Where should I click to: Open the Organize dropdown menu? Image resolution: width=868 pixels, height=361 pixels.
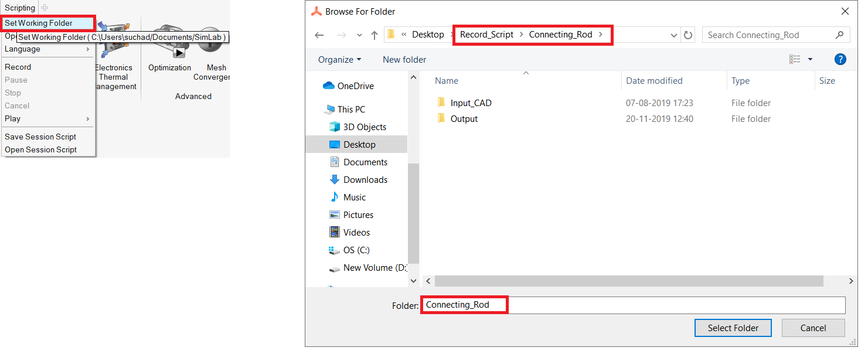(x=340, y=60)
